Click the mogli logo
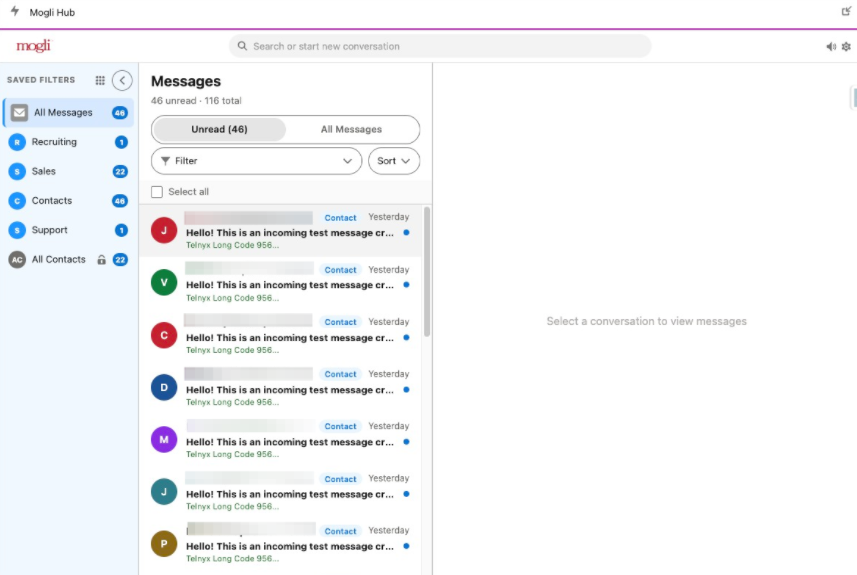This screenshot has height=575, width=857. pyautogui.click(x=33, y=46)
